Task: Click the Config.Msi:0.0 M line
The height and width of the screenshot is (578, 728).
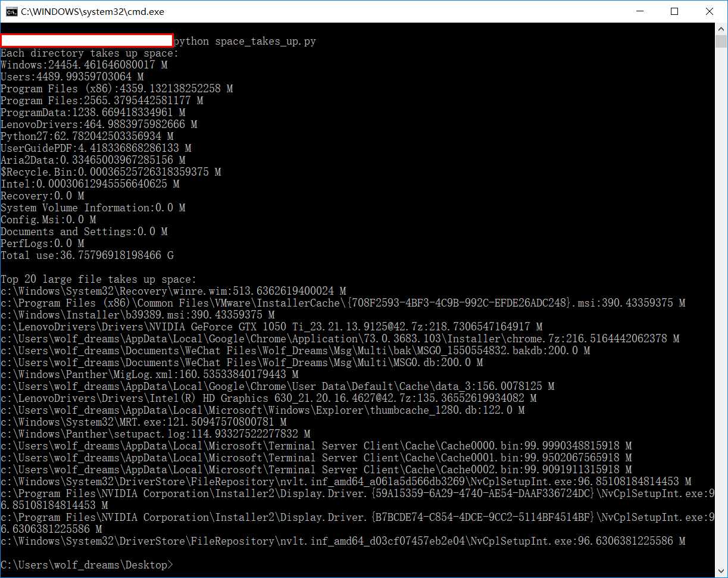Action: (x=48, y=220)
